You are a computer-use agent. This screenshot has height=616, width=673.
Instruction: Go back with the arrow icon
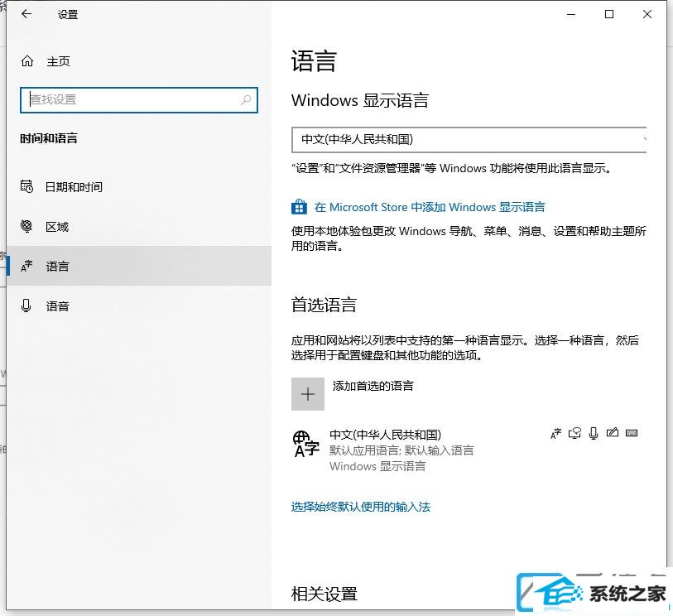point(26,14)
